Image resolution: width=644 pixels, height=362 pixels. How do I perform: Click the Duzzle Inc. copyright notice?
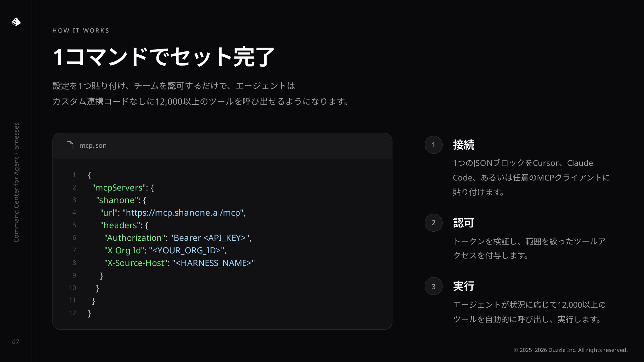[x=571, y=350]
